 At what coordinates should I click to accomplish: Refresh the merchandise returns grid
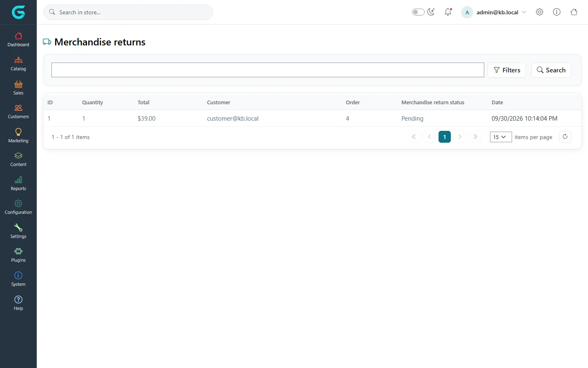click(565, 137)
